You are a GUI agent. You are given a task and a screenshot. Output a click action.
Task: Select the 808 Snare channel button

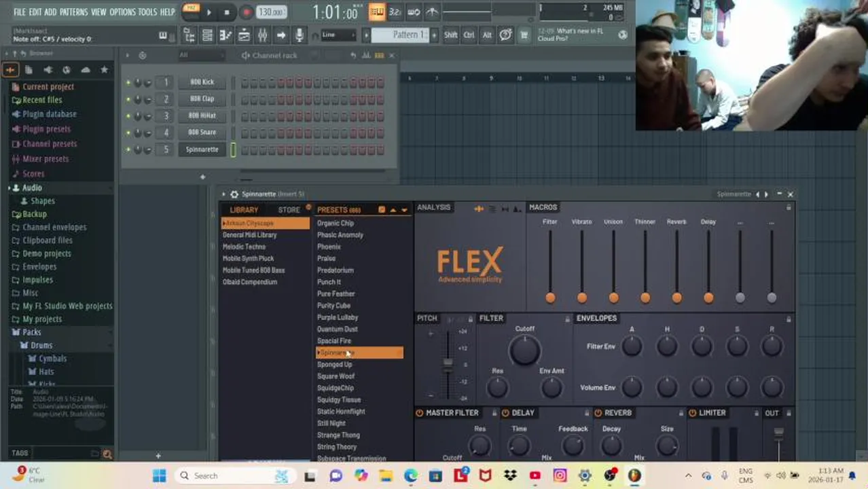tap(202, 132)
